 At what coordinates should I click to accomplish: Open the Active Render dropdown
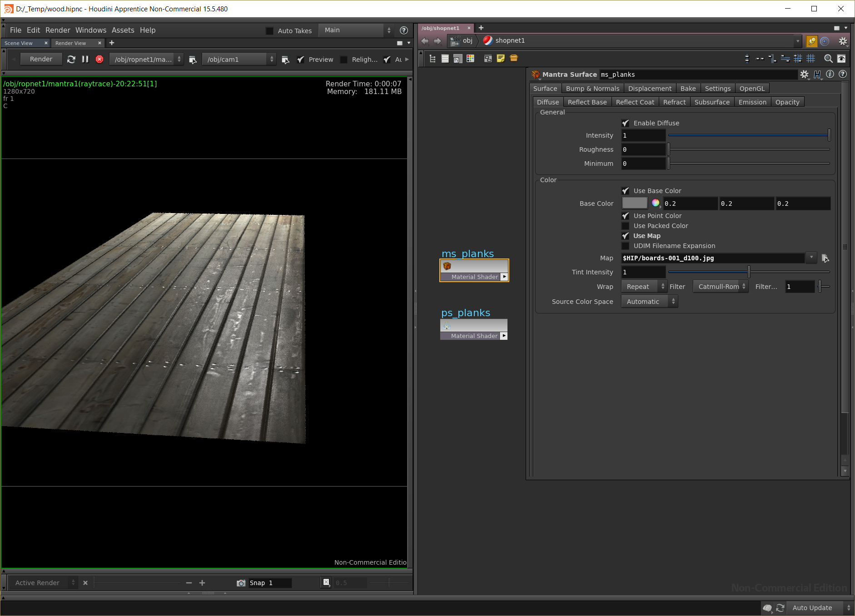pos(43,583)
